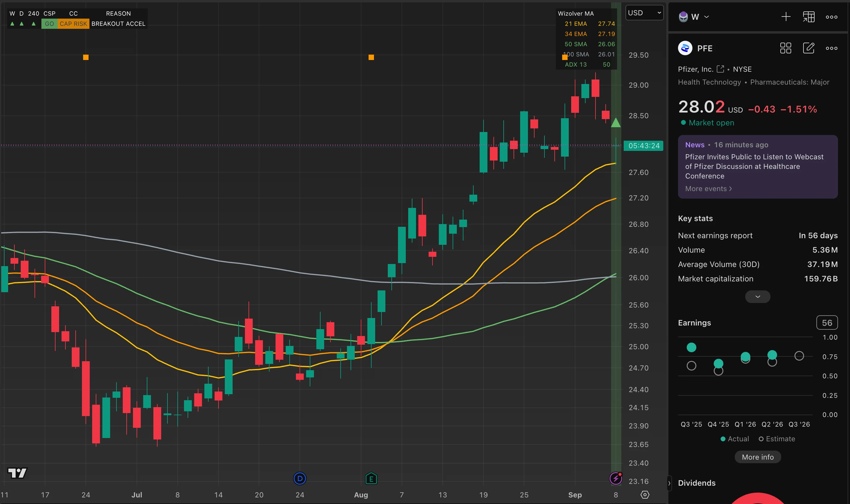Viewport: 850px width, 504px height.
Task: Open the USD currency dropdown
Action: (x=644, y=13)
